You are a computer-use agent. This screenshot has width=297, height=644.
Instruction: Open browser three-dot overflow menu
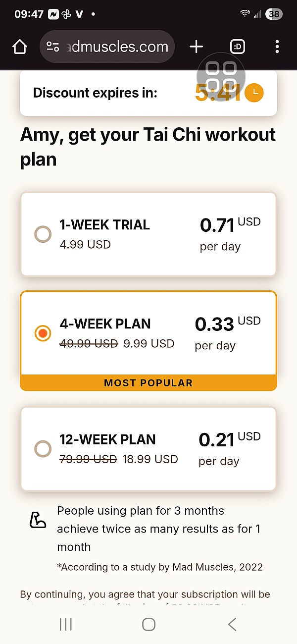click(x=277, y=47)
